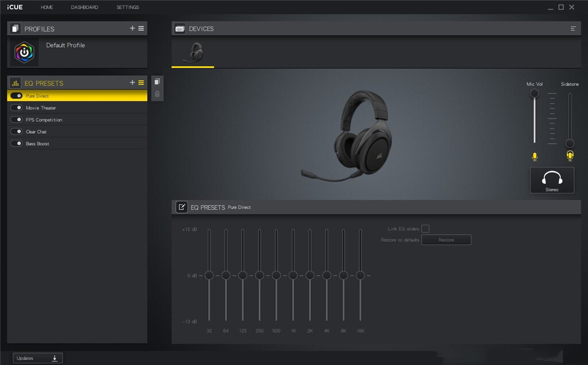Click the Profiles panel icon

[15, 29]
